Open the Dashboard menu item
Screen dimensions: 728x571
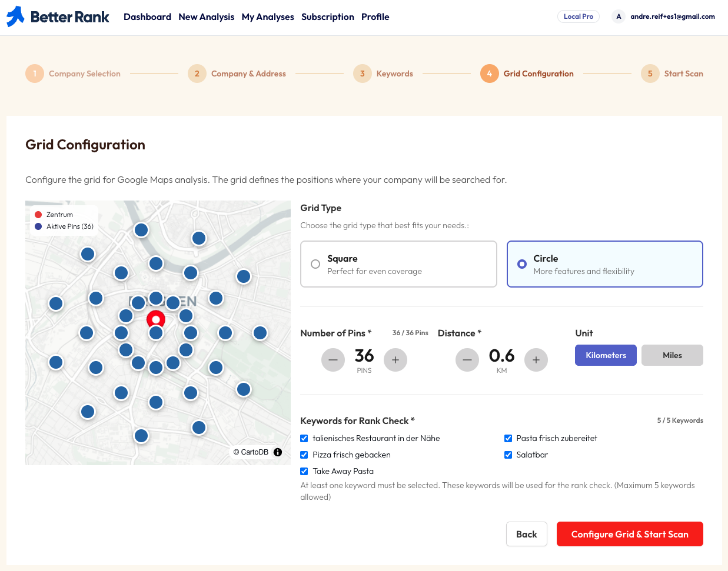[147, 16]
